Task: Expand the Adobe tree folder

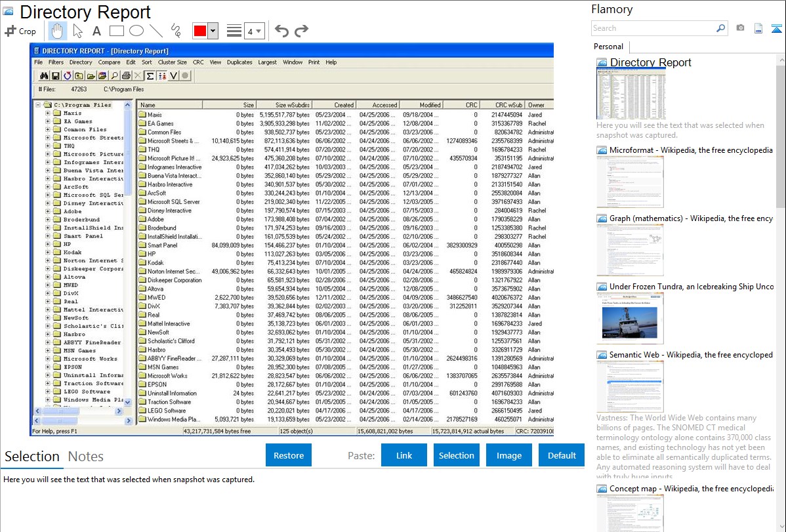Action: [x=48, y=212]
